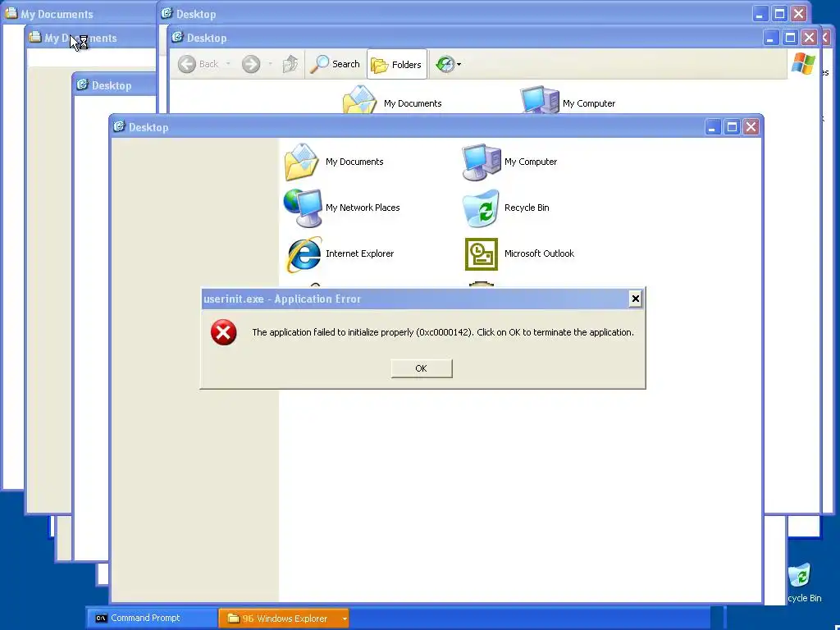Close the back Desktop window at top
Viewport: 840px width, 630px height.
(x=799, y=14)
